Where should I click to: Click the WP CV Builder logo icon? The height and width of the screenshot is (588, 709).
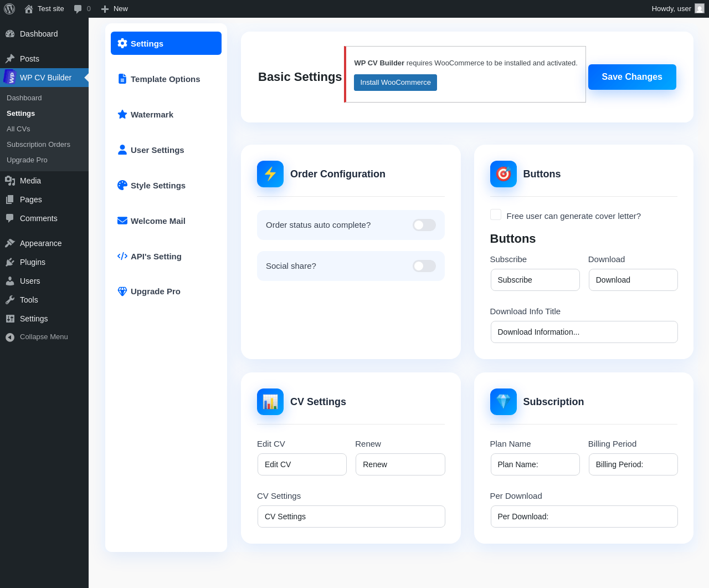click(x=10, y=77)
